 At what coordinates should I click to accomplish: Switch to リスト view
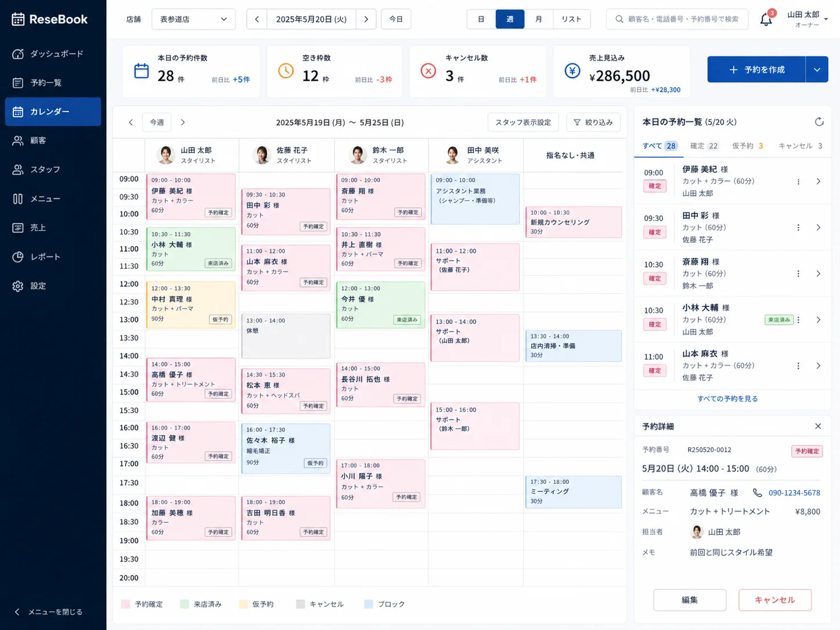pos(571,19)
